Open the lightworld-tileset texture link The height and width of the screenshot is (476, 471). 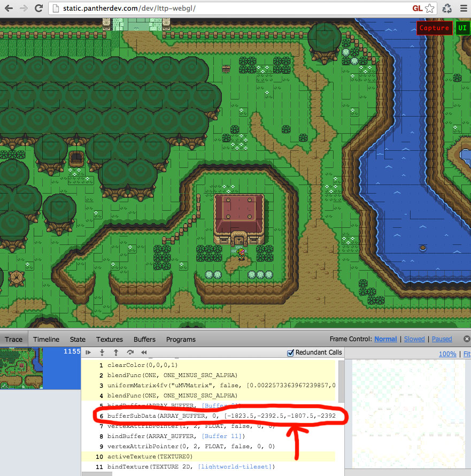(x=235, y=466)
